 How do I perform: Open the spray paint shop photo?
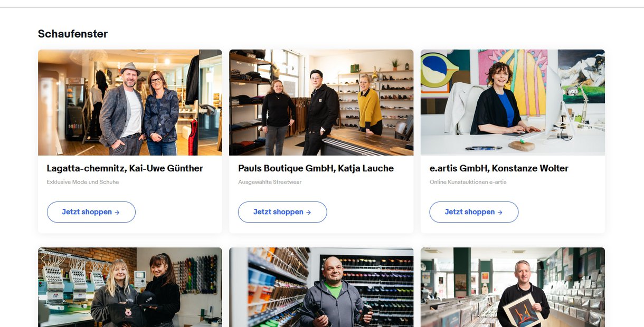click(321, 287)
